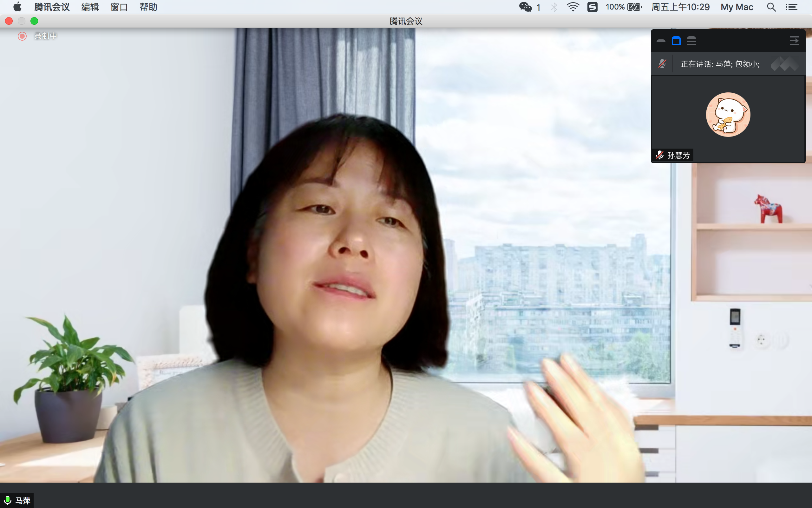Screen dimensions: 812x508
Task: Open the 窗口 menu
Action: point(119,7)
